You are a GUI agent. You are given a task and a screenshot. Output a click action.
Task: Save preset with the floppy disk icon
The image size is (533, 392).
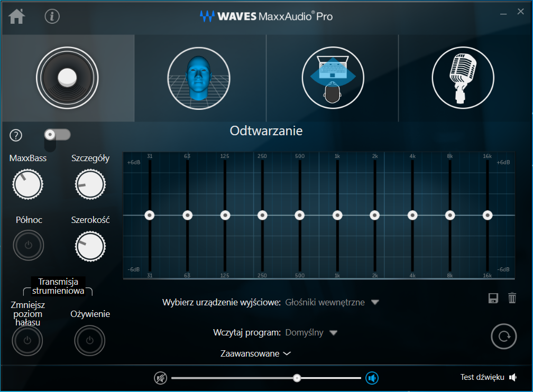point(493,298)
